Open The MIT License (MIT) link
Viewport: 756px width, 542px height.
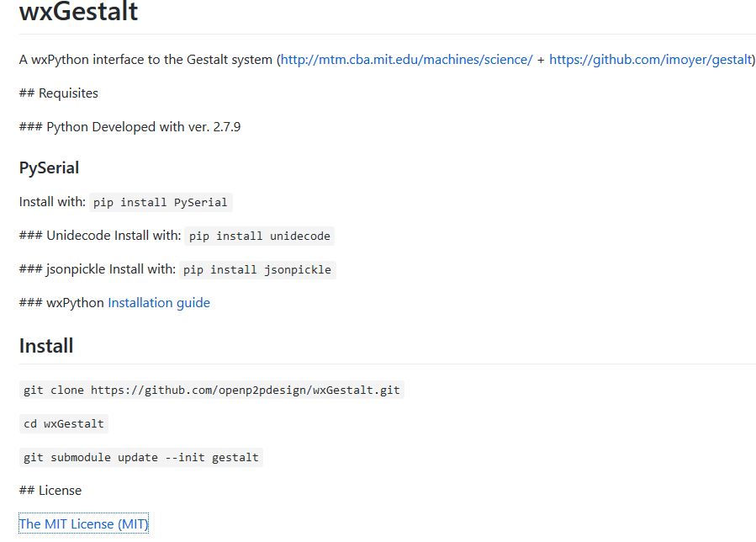tap(83, 523)
